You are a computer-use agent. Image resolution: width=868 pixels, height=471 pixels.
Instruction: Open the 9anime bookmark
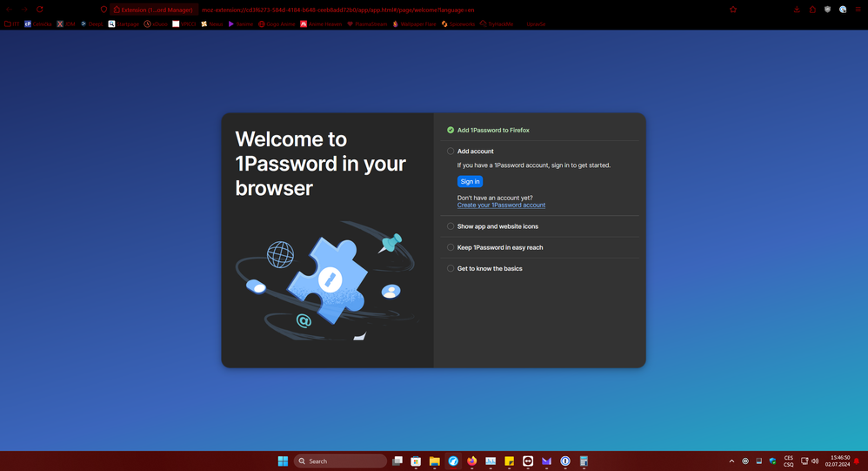240,24
